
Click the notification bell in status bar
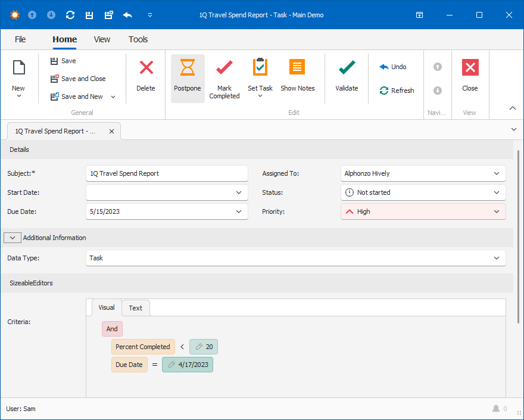click(495, 409)
